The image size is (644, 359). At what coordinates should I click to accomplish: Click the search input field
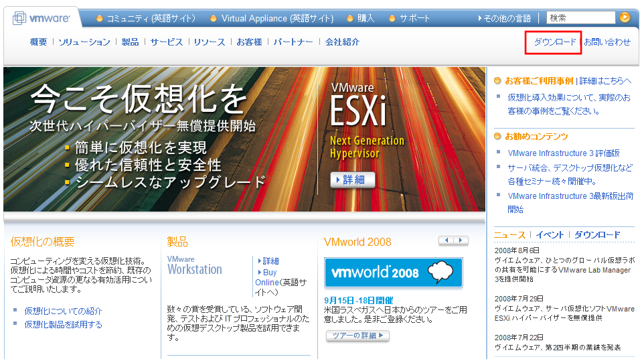(x=581, y=17)
